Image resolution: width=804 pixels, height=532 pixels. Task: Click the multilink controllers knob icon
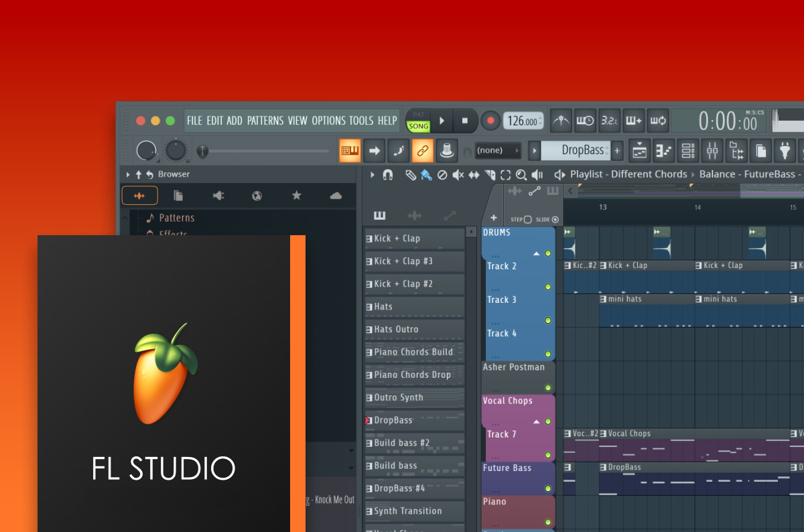pyautogui.click(x=446, y=151)
